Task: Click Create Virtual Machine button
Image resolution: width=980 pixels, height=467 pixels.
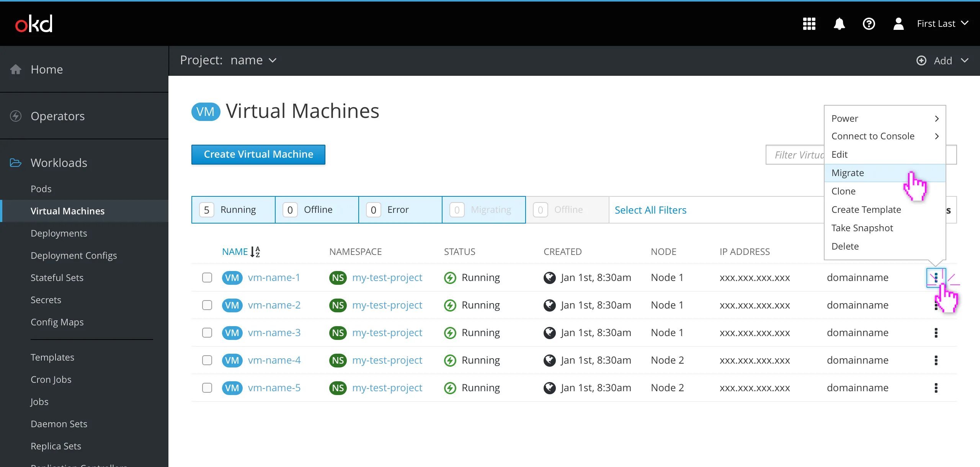Action: 258,154
